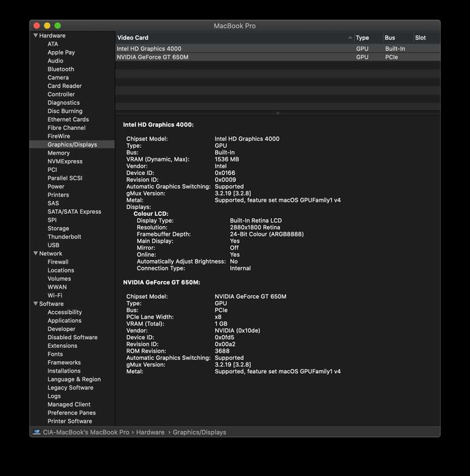Select Thunderbolt in the sidebar
Image resolution: width=470 pixels, height=476 pixels.
click(x=64, y=237)
